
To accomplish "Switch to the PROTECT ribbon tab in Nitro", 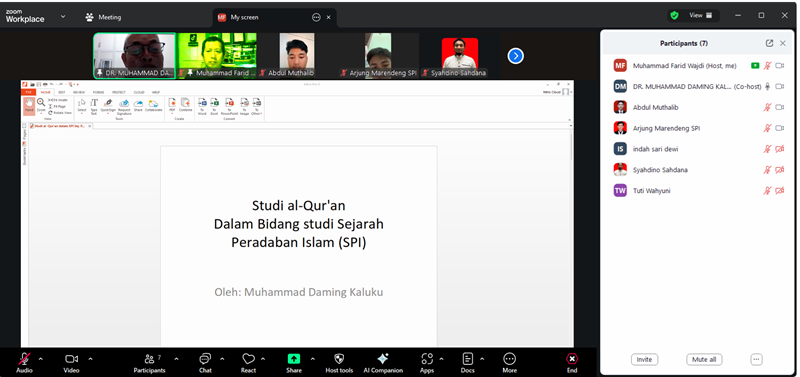I will (118, 92).
